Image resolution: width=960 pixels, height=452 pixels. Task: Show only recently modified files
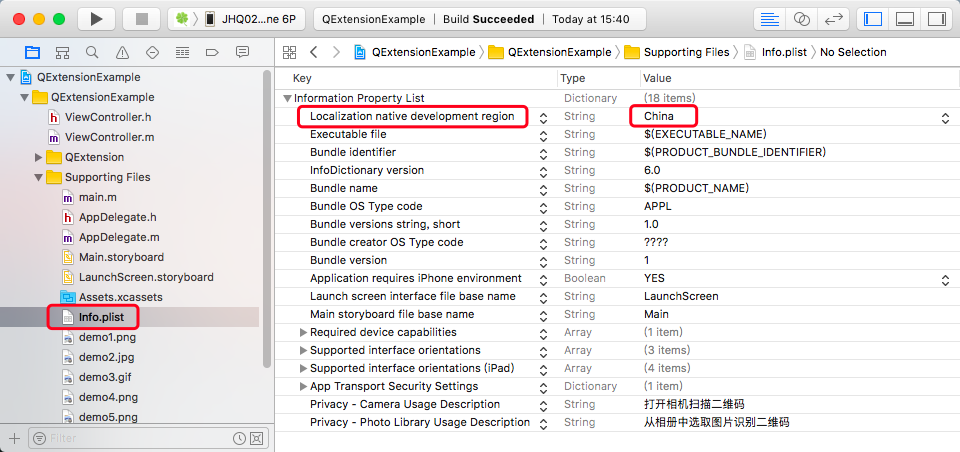pos(239,439)
